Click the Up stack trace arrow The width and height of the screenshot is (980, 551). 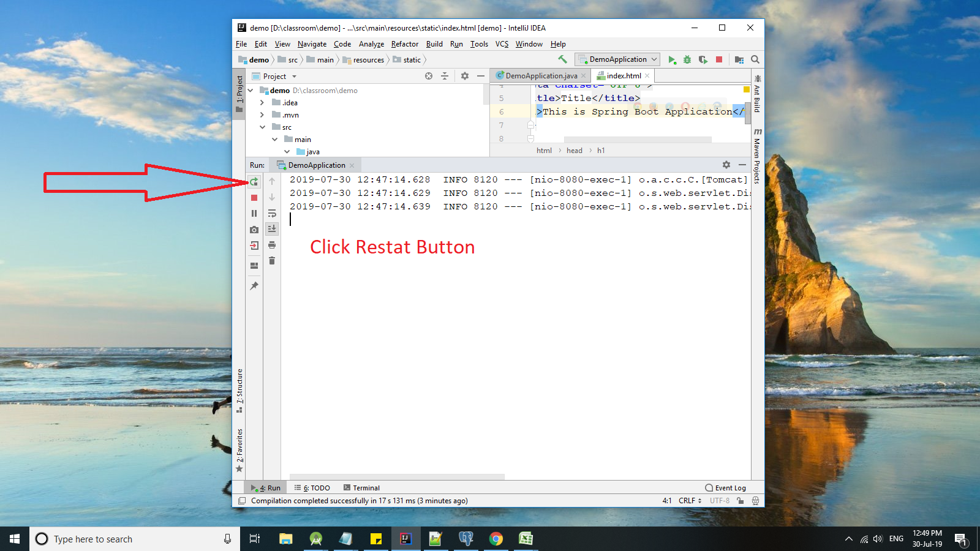tap(272, 181)
